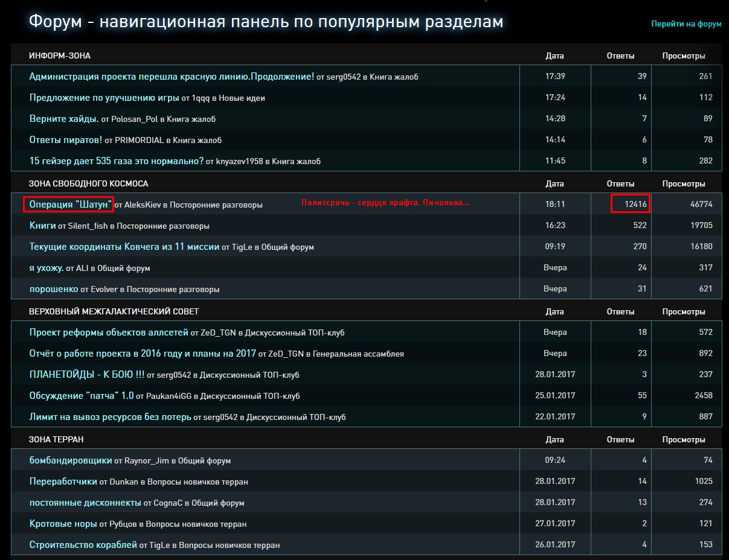Screen dimensions: 729x560
Task: Open 'Предложение по улучшению игры' thread
Action: (x=104, y=98)
